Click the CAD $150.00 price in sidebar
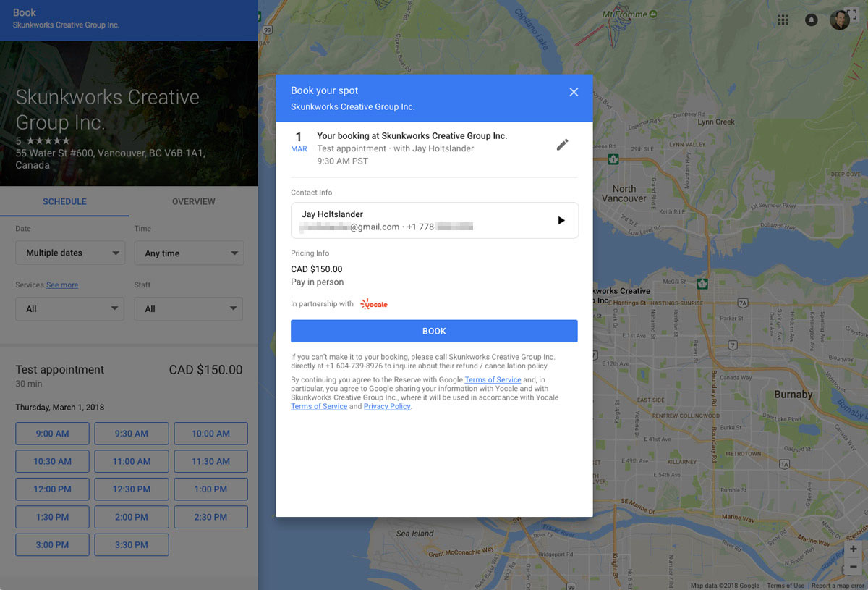868x590 pixels. click(205, 370)
